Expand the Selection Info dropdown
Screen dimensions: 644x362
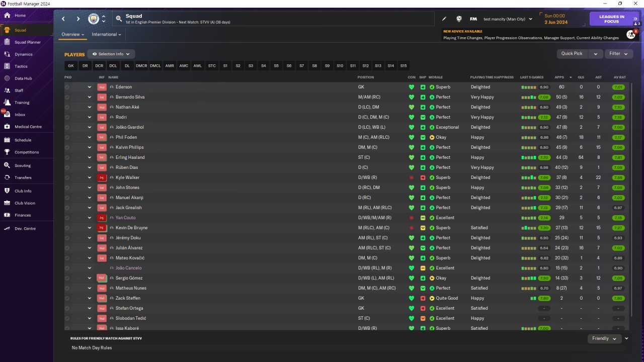pos(111,54)
